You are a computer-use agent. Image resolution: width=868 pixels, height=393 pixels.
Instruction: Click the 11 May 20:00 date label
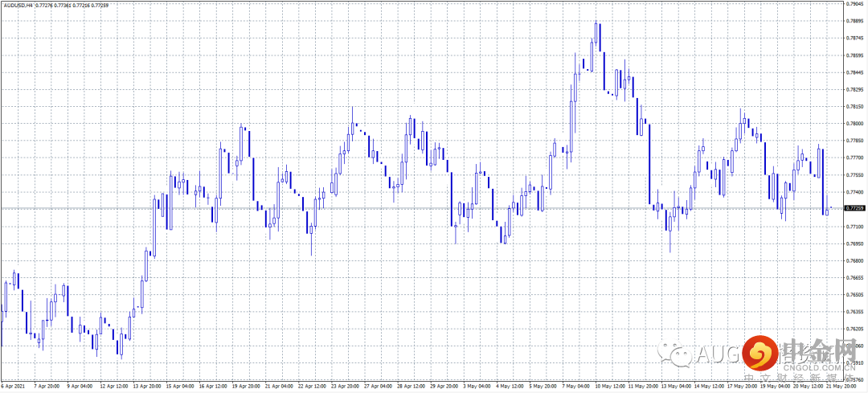coord(644,385)
